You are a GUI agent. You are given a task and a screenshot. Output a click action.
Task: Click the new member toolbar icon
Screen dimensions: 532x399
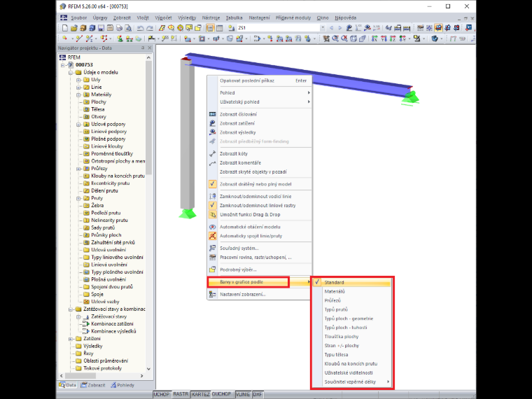pos(89,38)
